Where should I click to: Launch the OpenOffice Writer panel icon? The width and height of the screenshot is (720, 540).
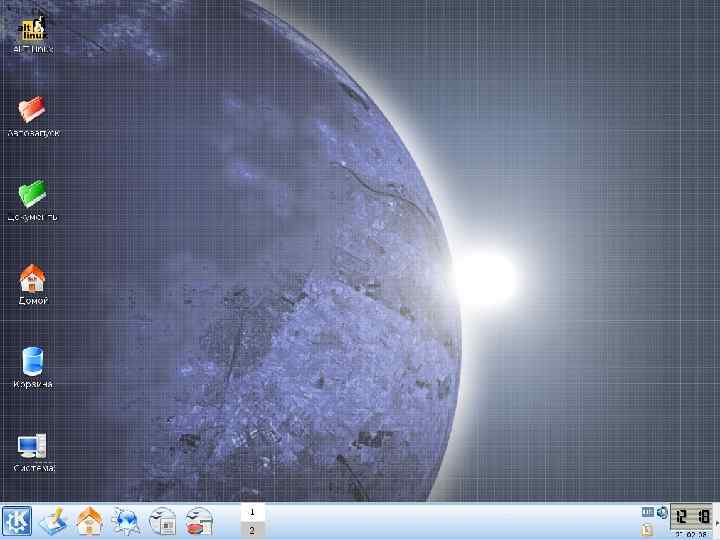coord(163,521)
